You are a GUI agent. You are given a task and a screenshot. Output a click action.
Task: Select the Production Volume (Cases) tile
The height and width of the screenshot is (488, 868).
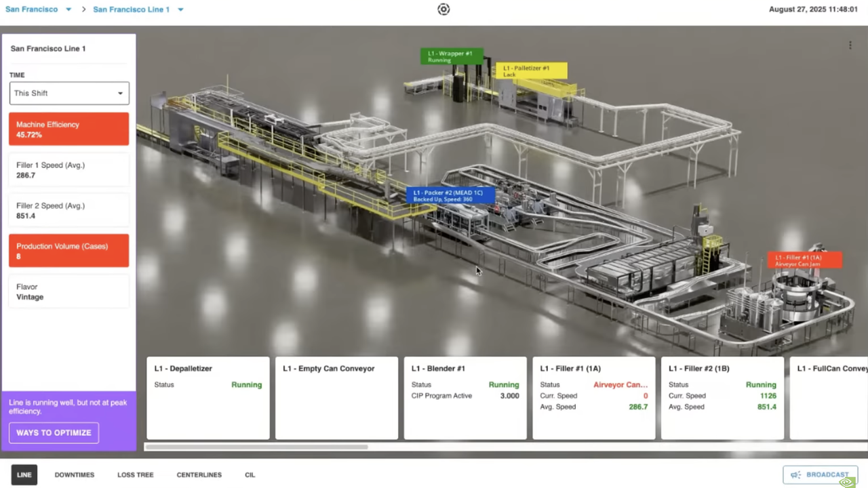69,251
